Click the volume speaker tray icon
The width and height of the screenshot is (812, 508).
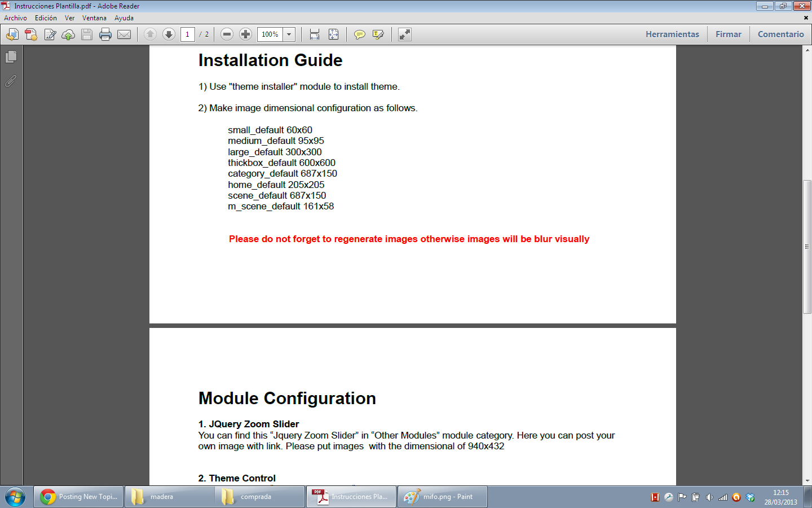(709, 497)
